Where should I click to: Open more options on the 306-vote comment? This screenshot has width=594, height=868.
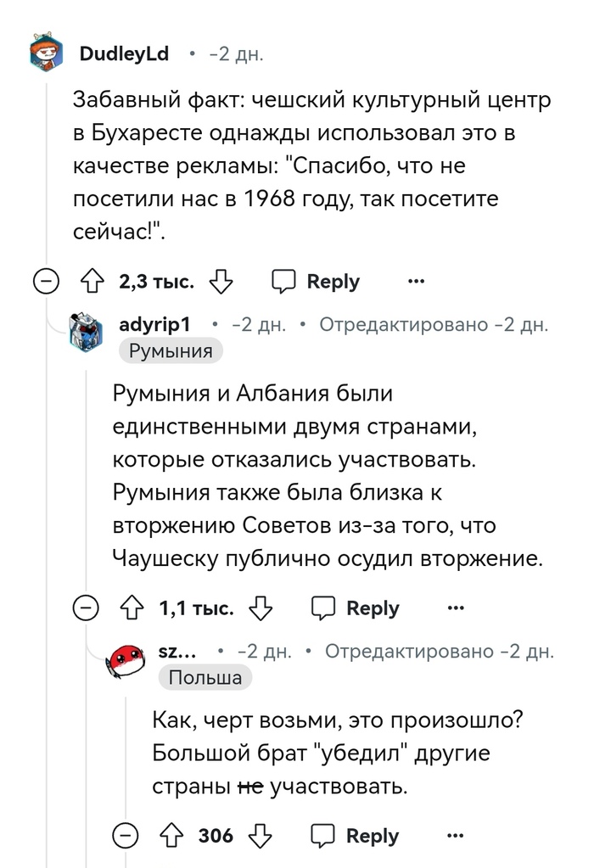(x=456, y=836)
